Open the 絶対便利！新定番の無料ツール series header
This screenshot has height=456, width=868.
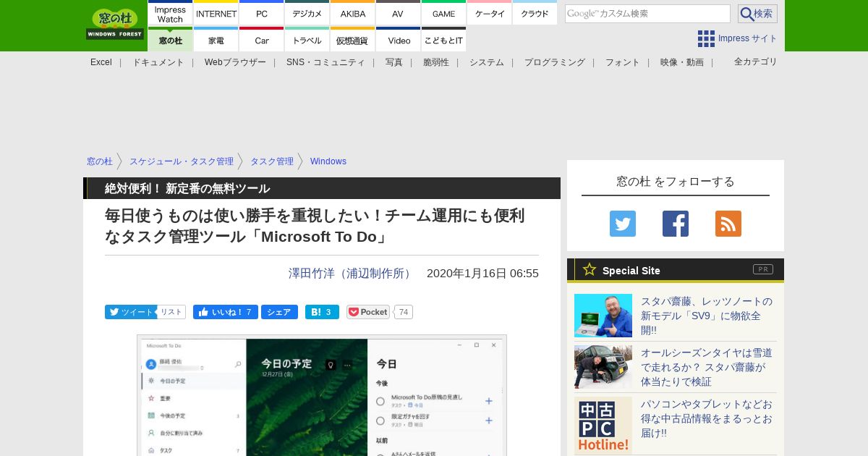pyautogui.click(x=187, y=188)
